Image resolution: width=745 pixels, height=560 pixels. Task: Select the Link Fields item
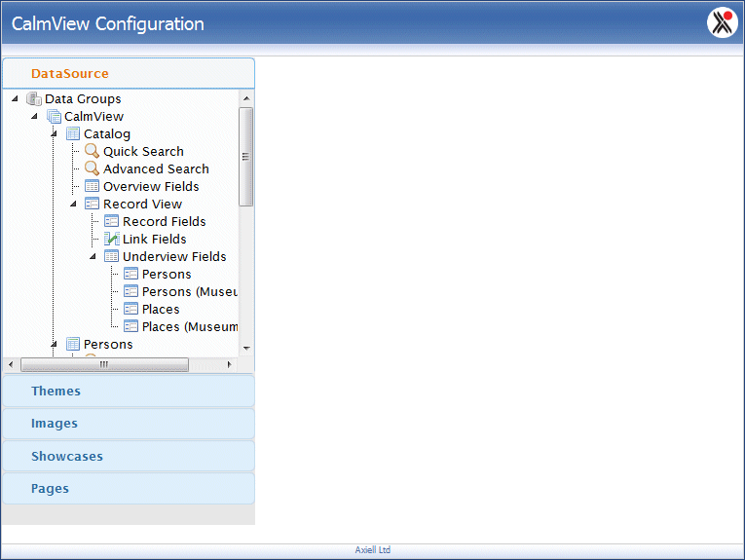(x=155, y=240)
